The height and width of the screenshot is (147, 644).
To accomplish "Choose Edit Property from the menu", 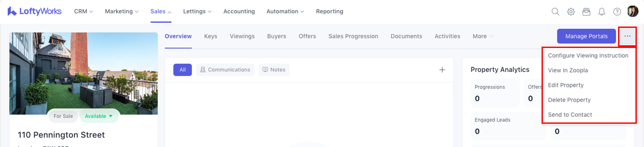I will pos(566,85).
